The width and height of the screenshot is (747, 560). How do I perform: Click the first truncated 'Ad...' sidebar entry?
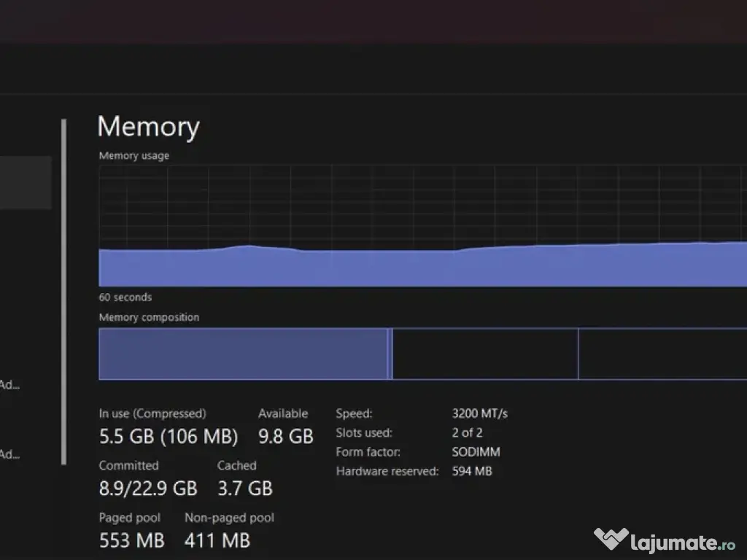tap(9, 385)
